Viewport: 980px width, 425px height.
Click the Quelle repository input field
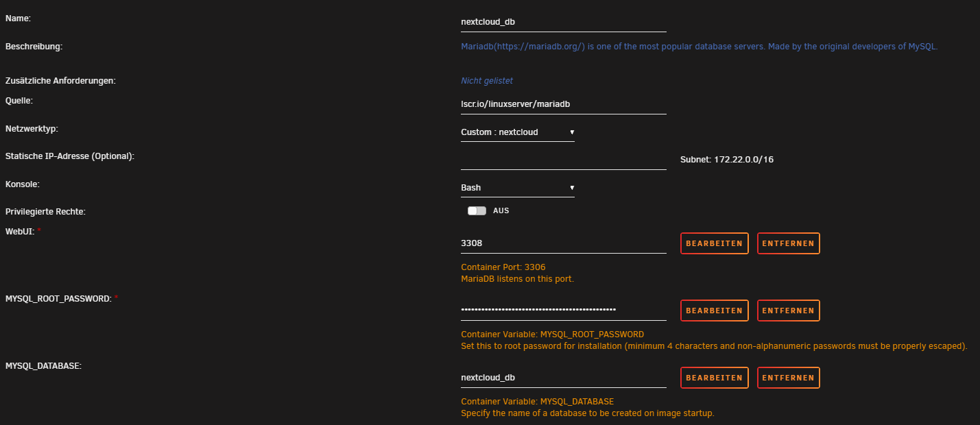(x=564, y=104)
